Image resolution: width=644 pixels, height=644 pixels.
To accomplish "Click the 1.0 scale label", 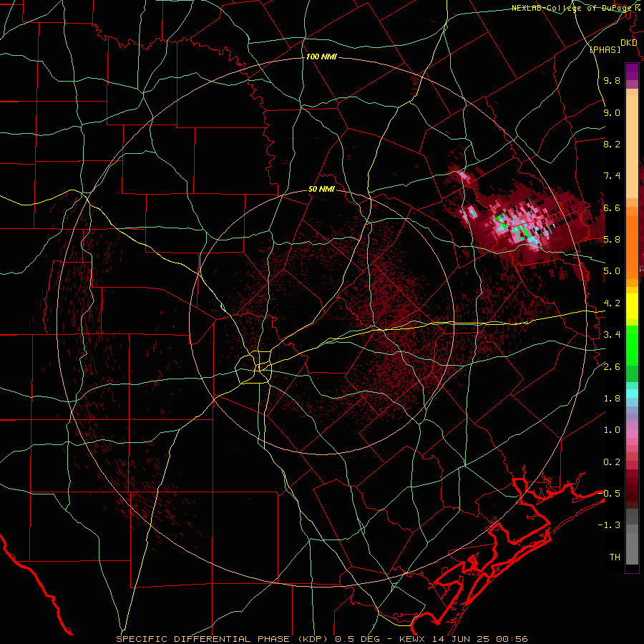I will point(612,430).
